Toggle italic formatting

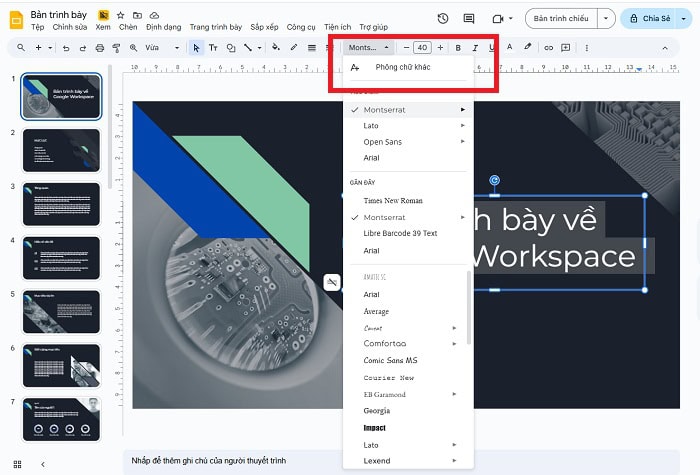pos(475,47)
